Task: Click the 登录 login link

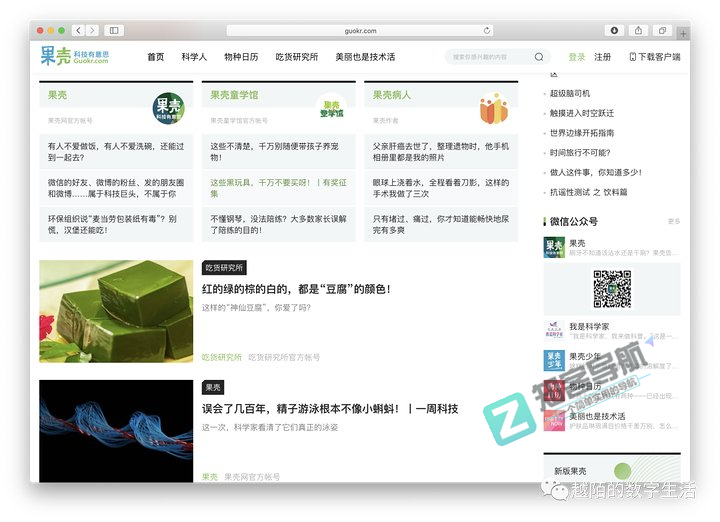Action: (x=577, y=57)
